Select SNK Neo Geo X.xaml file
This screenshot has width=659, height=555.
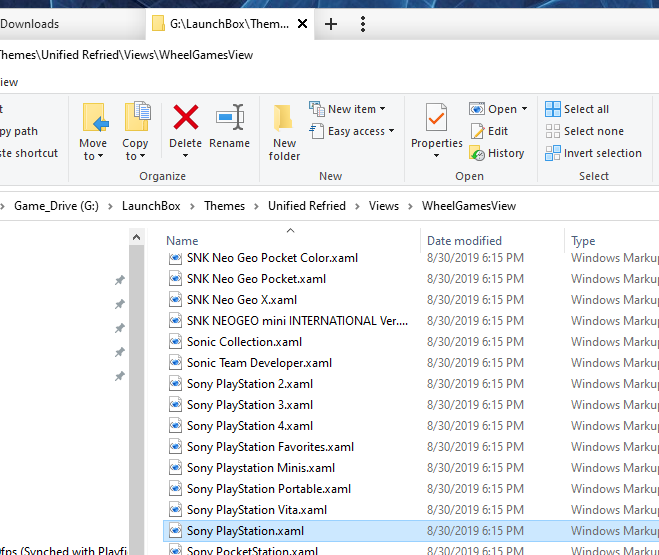(x=242, y=300)
